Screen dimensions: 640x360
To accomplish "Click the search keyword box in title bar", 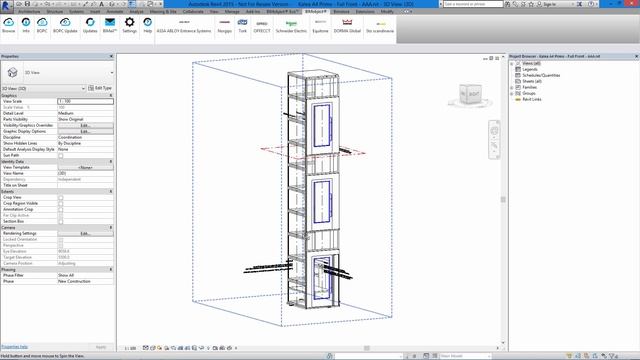I will pos(473,4).
